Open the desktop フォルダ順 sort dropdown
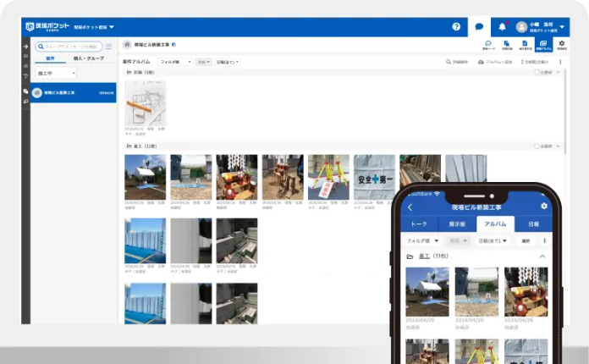The height and width of the screenshot is (364, 589). click(x=175, y=62)
